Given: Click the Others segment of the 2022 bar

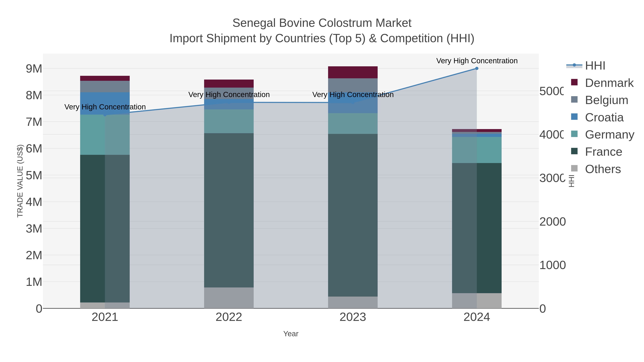Looking at the screenshot, I should pos(229,298).
